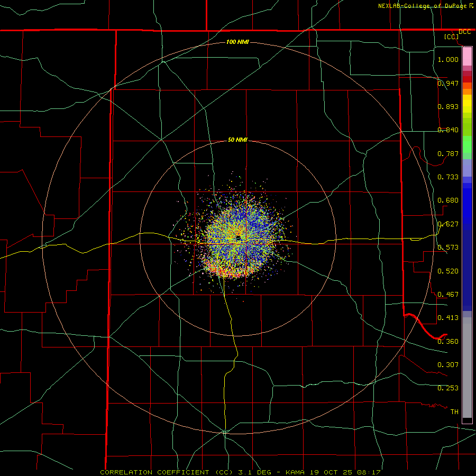Click the radar site at the echo center
Screen dimensions: 476x476
coord(238,237)
